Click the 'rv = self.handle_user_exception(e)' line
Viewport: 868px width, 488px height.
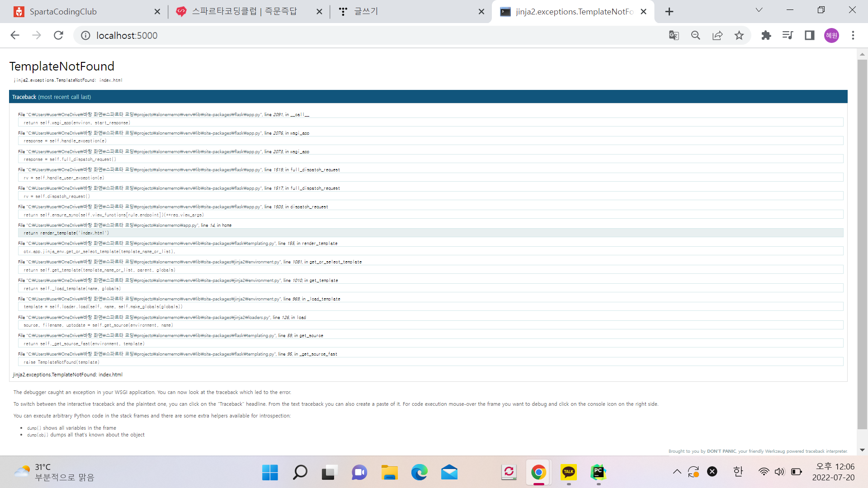click(430, 178)
